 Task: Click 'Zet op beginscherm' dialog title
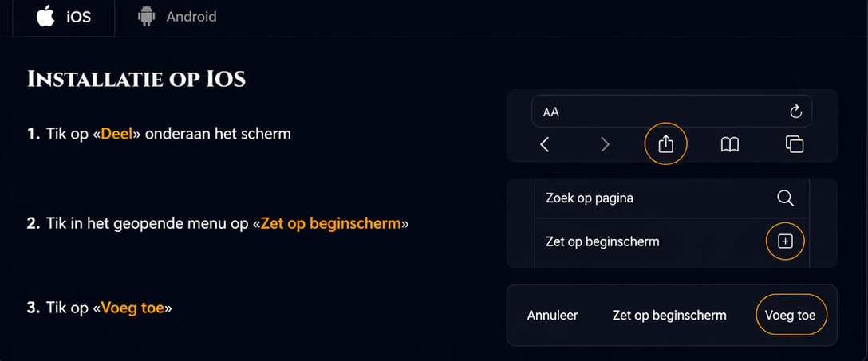(x=669, y=316)
